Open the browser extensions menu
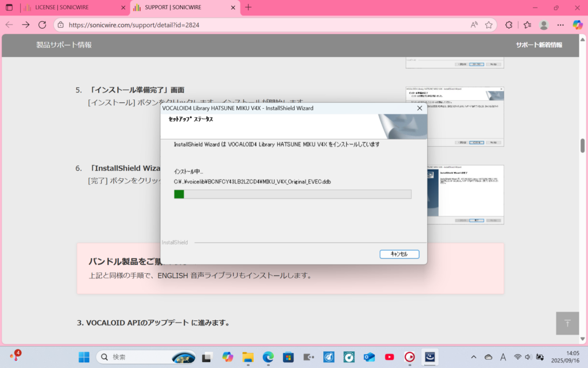 click(x=509, y=25)
